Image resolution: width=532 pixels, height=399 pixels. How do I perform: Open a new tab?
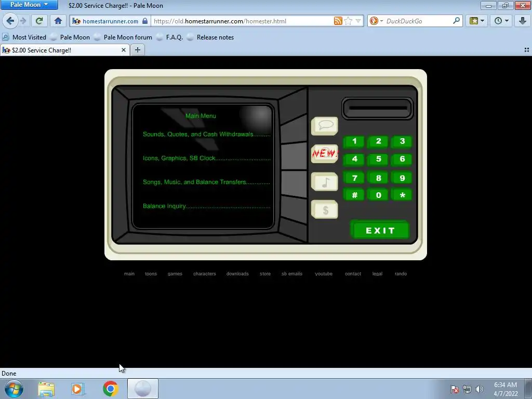[x=137, y=50]
